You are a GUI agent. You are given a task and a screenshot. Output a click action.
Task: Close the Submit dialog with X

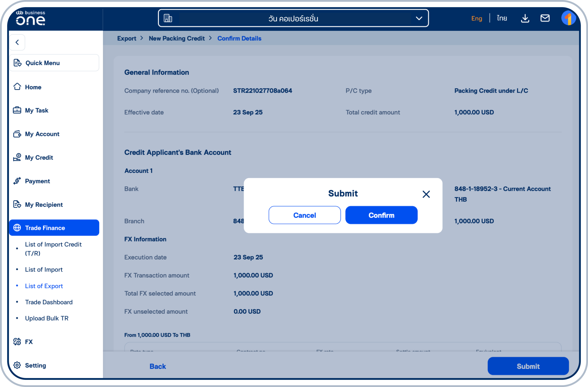[x=426, y=194]
